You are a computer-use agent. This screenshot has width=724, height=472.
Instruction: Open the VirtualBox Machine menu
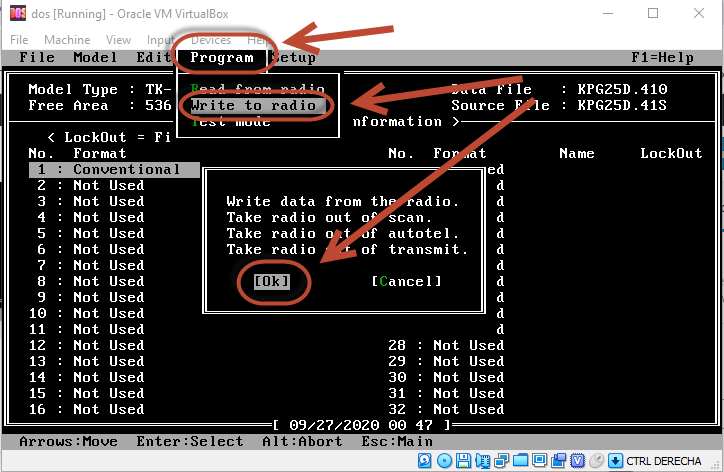coord(67,40)
